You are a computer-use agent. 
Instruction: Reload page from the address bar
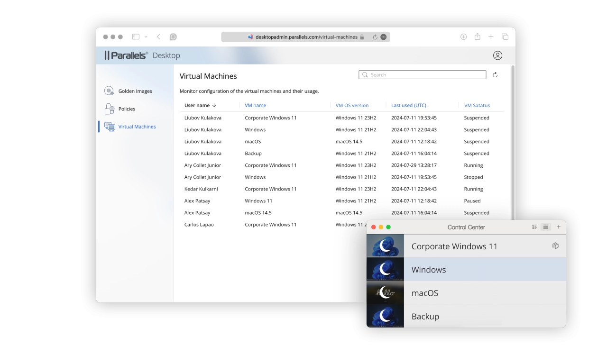pos(375,37)
